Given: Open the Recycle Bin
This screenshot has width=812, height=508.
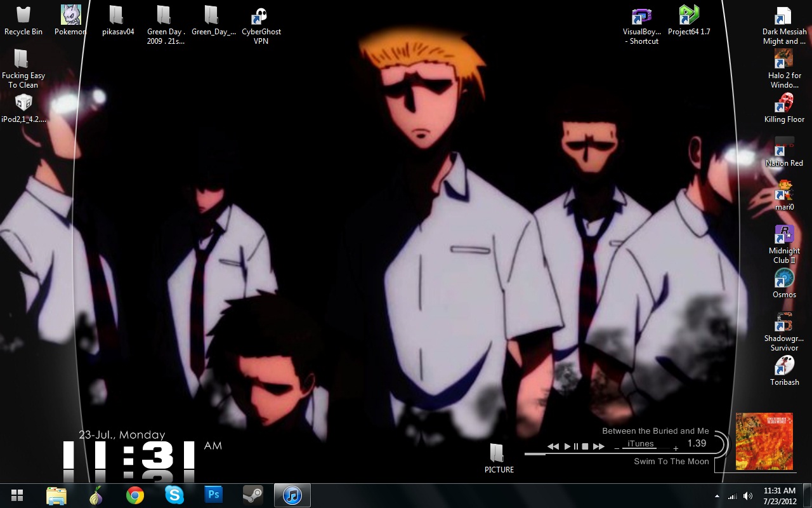Looking at the screenshot, I should click(23, 15).
